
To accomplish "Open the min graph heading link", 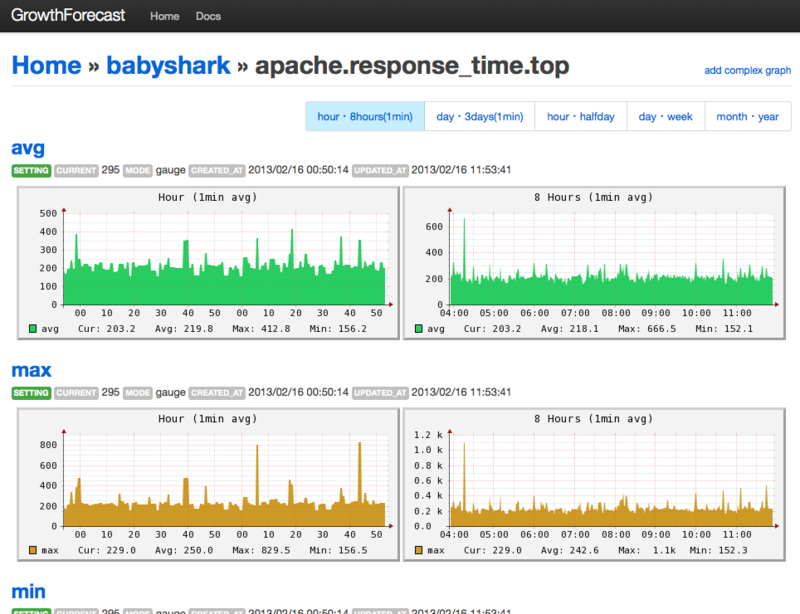I will 29,592.
